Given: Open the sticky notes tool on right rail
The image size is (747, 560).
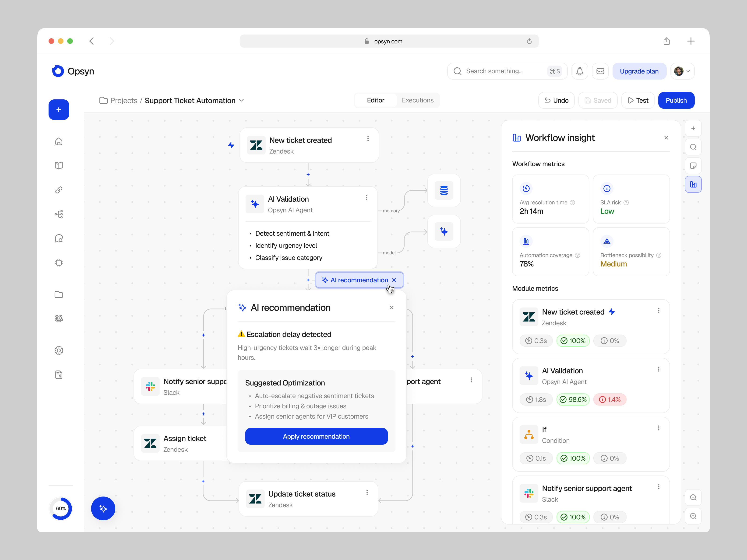Looking at the screenshot, I should (x=693, y=165).
